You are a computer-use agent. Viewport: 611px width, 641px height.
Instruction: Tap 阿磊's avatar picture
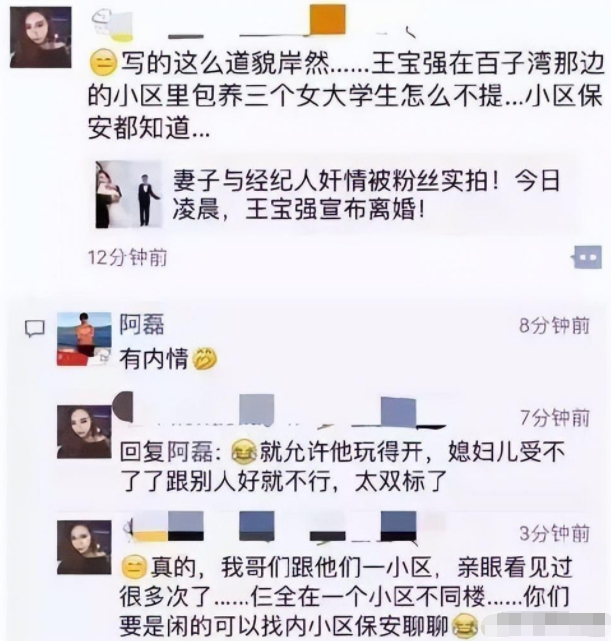tap(84, 339)
